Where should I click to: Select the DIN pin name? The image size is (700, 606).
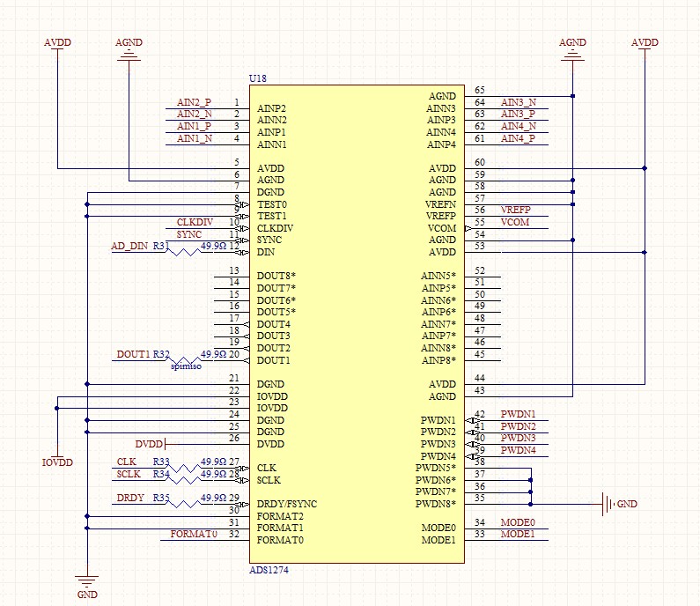click(266, 252)
